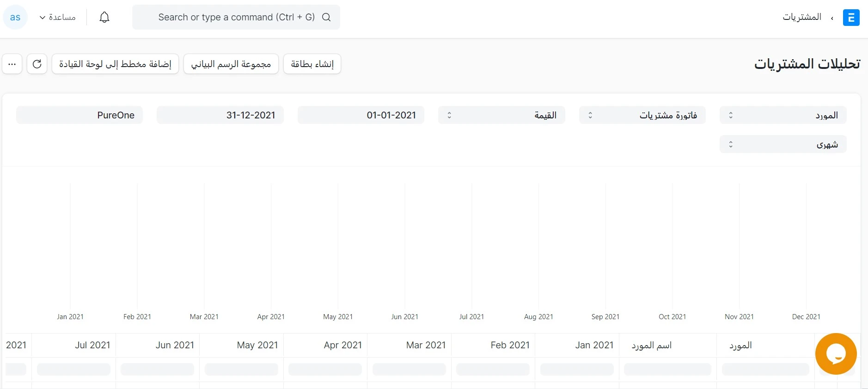Open the three-dots more options menu
Image resolution: width=868 pixels, height=389 pixels.
pyautogui.click(x=12, y=64)
